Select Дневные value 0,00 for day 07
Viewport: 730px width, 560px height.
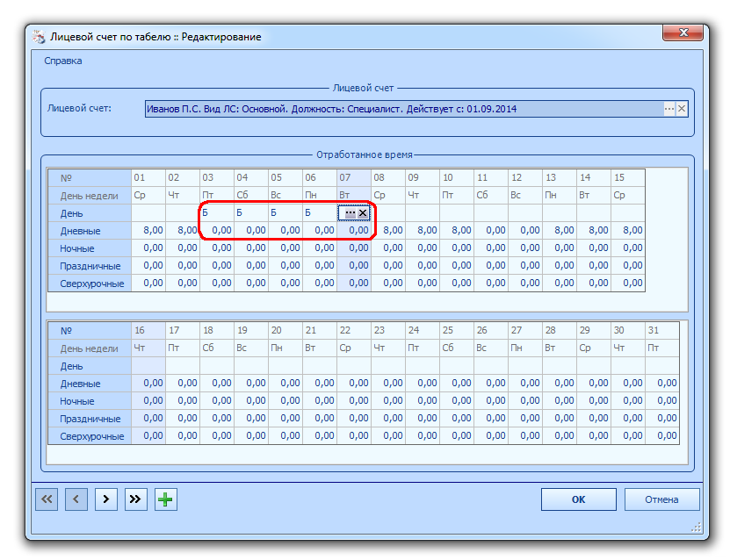(x=354, y=230)
